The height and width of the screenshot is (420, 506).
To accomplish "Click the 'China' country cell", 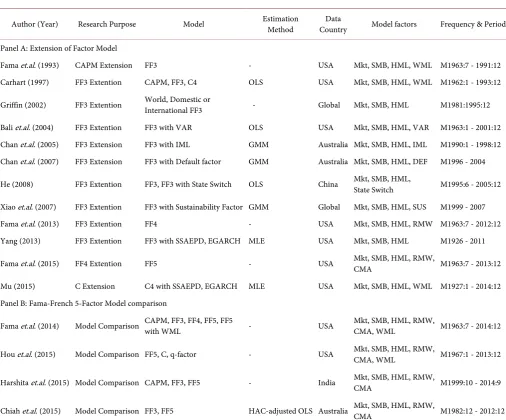I will tap(328, 184).
